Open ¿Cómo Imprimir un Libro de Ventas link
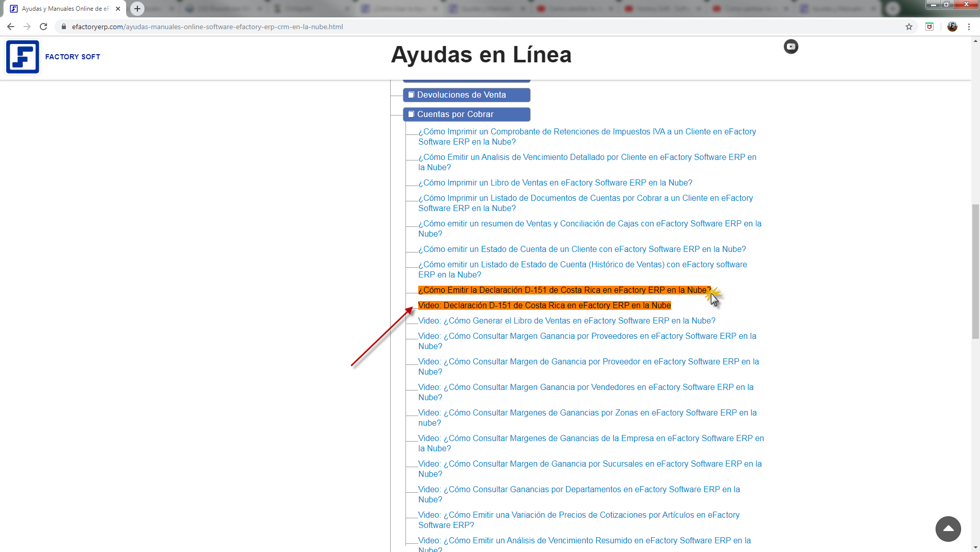Viewport: 980px width, 552px height. (x=555, y=183)
